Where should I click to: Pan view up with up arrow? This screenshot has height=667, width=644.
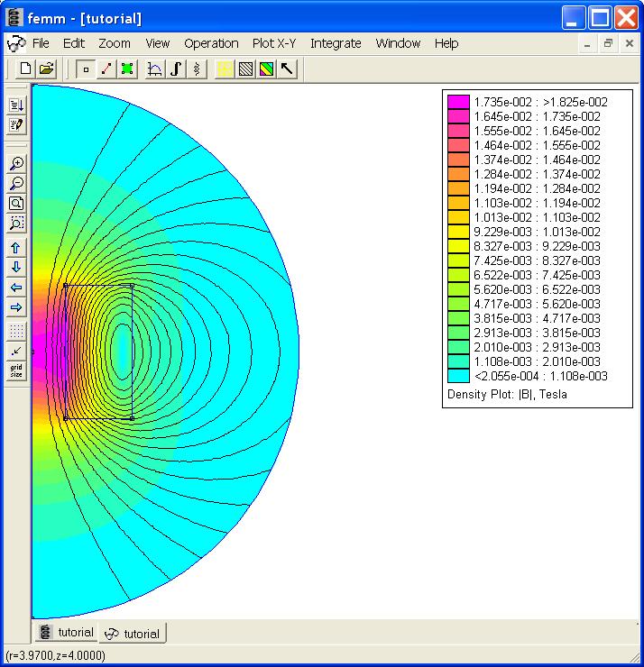pyautogui.click(x=16, y=248)
